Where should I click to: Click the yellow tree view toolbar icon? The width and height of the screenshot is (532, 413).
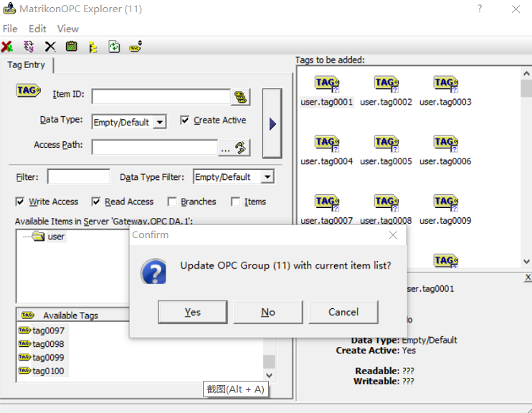click(92, 47)
